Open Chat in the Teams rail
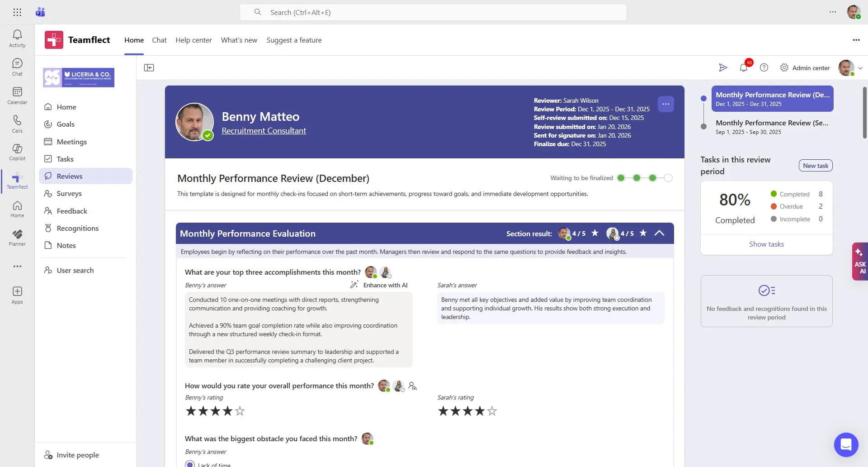Image resolution: width=868 pixels, height=467 pixels. [17, 67]
